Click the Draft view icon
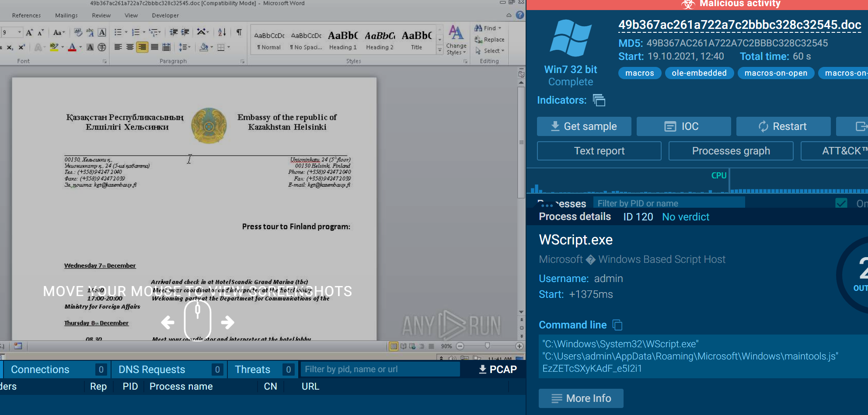868x415 pixels. 431,346
